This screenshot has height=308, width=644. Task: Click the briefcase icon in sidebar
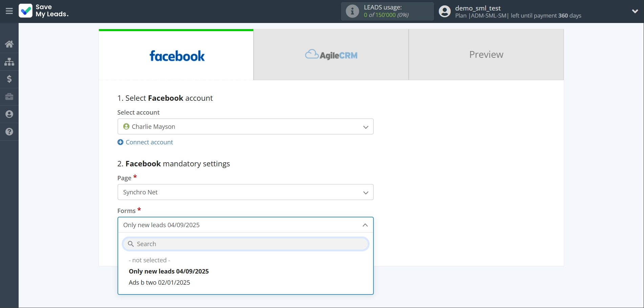pos(9,97)
